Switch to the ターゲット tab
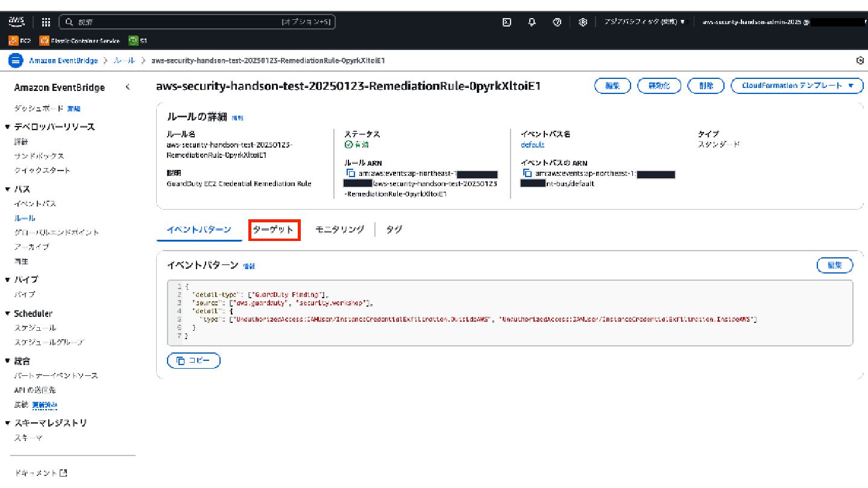 [274, 230]
